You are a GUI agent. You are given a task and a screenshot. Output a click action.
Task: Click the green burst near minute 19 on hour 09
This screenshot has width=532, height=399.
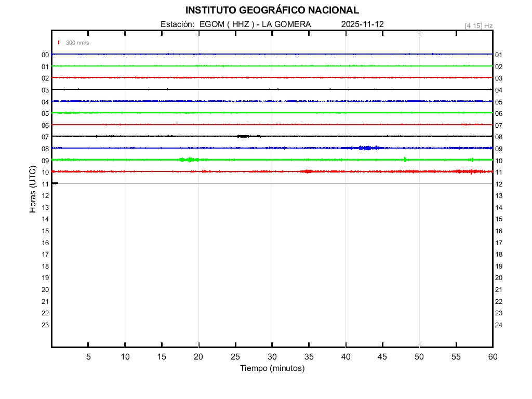[189, 159]
